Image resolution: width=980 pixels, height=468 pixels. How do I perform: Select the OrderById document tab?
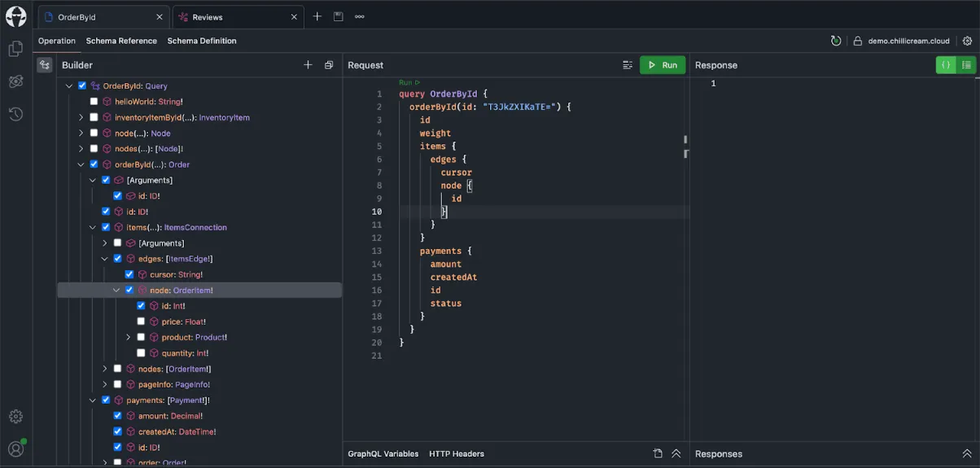tap(103, 16)
